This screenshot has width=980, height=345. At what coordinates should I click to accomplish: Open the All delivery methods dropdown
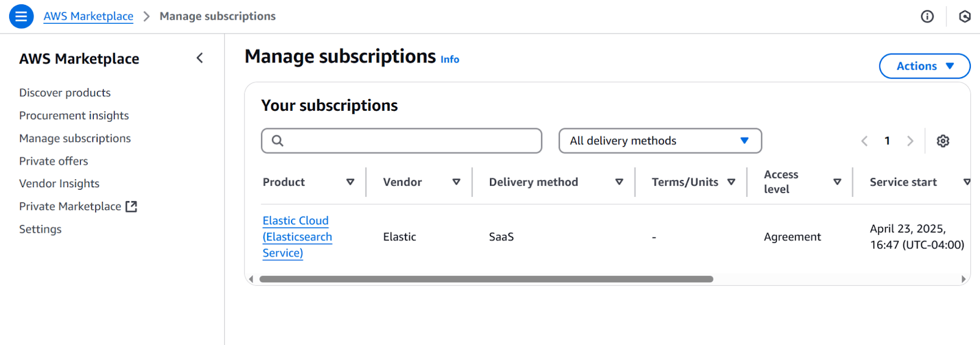click(x=660, y=141)
